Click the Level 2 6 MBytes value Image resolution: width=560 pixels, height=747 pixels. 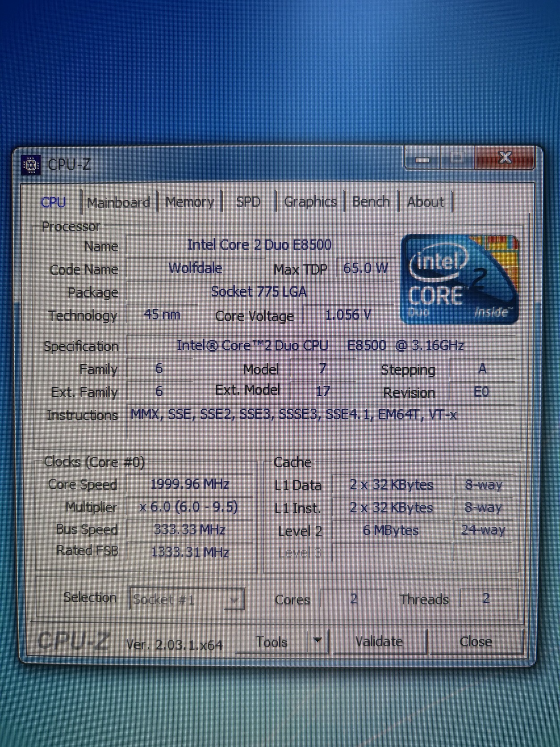[x=391, y=531]
